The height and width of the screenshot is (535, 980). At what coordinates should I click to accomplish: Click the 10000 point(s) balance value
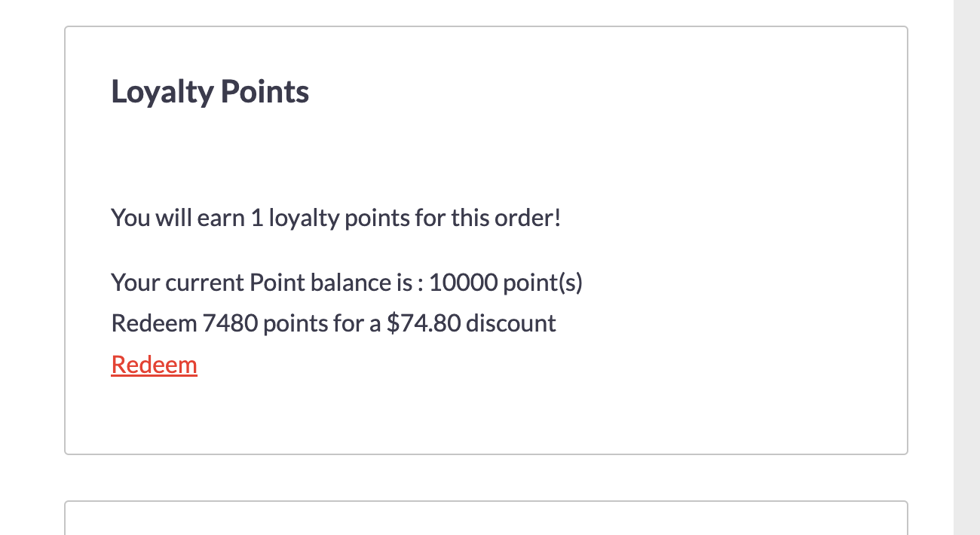click(x=506, y=283)
